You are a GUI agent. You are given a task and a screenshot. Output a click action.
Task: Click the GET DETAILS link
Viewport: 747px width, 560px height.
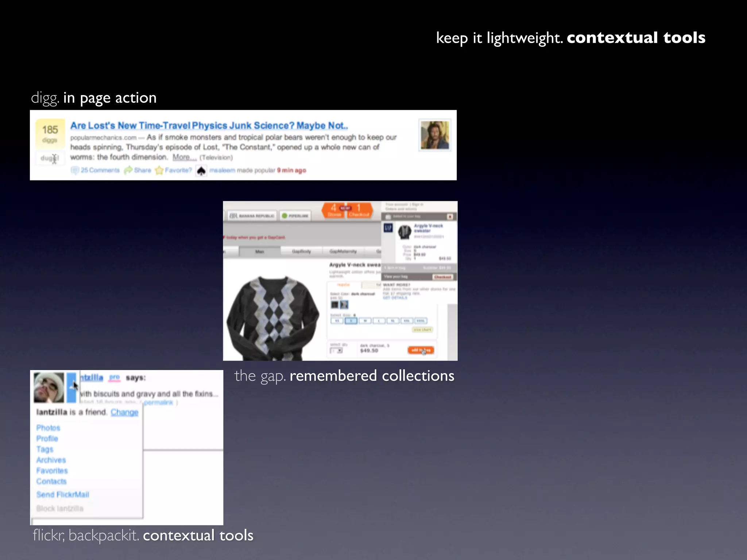(x=395, y=298)
